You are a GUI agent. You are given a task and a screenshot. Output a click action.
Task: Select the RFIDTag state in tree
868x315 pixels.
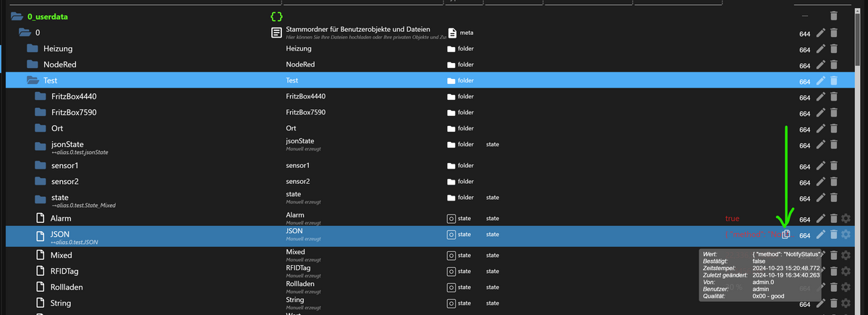[x=66, y=272]
